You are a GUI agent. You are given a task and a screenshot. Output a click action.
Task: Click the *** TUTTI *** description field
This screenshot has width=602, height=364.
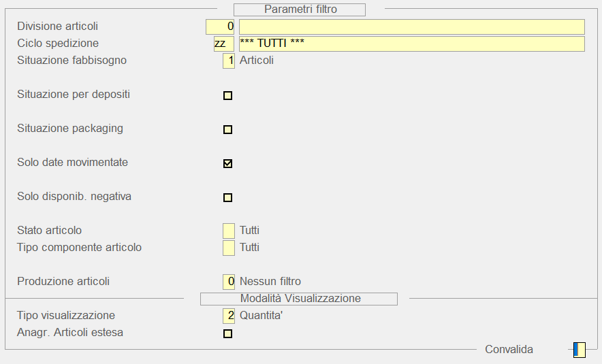pos(411,44)
